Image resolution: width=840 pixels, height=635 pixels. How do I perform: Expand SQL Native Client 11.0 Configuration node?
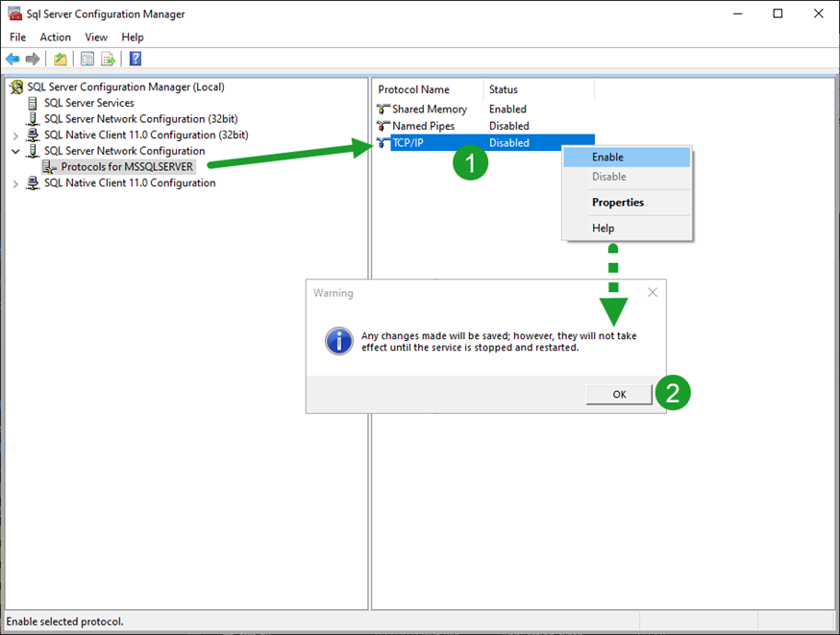tap(15, 183)
